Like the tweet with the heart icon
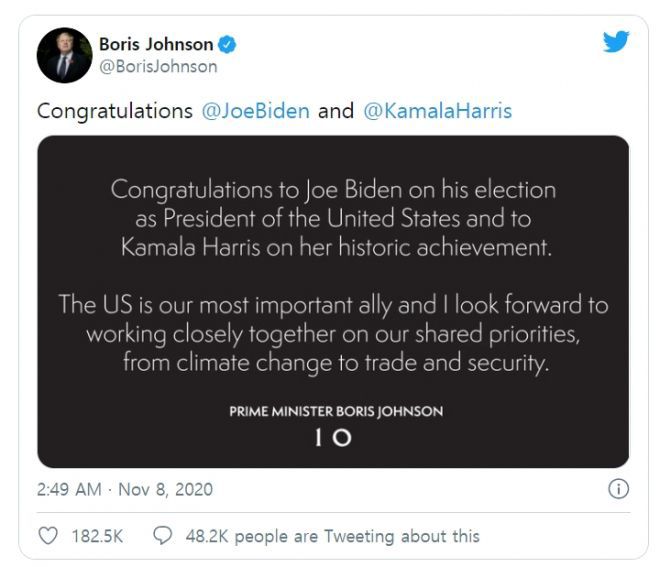Image resolution: width=660 pixels, height=567 pixels. [48, 537]
